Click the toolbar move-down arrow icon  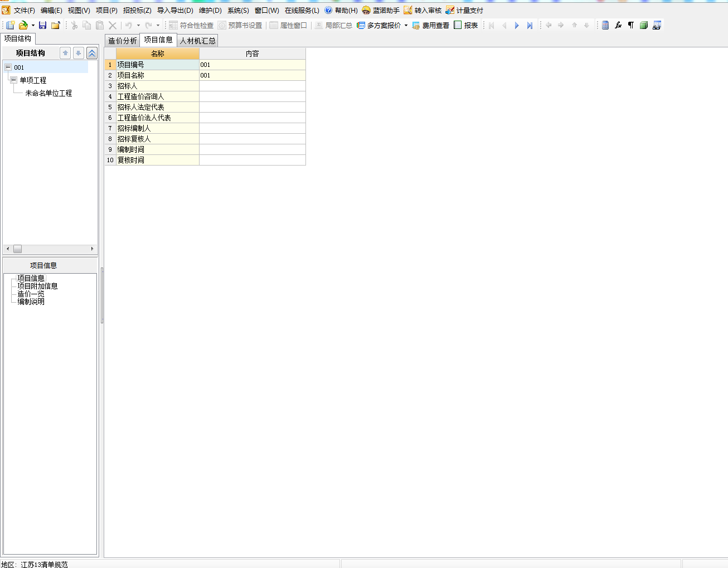point(586,25)
